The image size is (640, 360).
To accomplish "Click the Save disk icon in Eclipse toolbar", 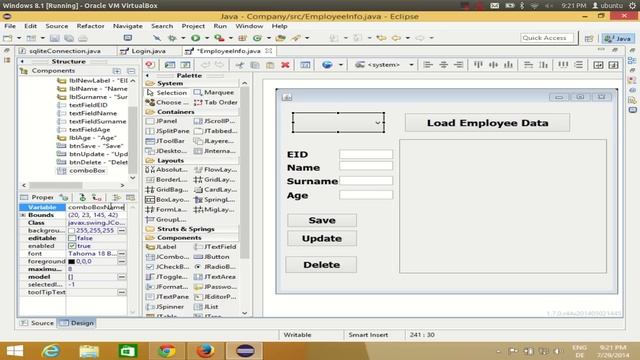I will pos(54,38).
